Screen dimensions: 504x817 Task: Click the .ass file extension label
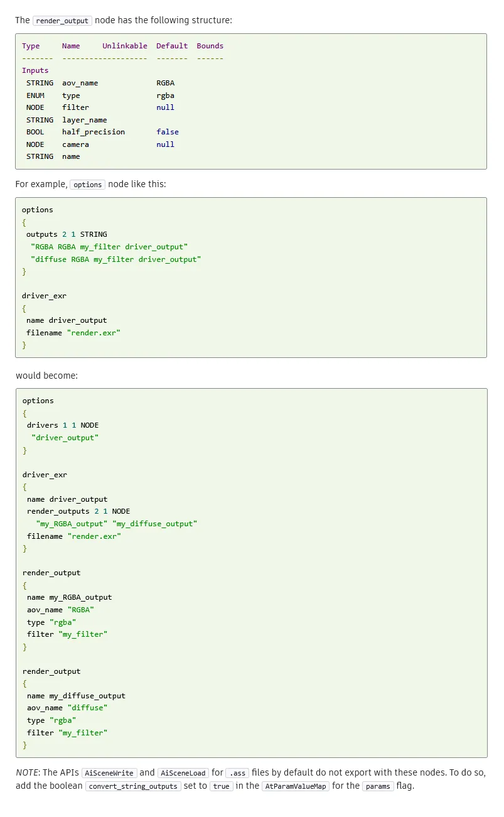pyautogui.click(x=237, y=773)
